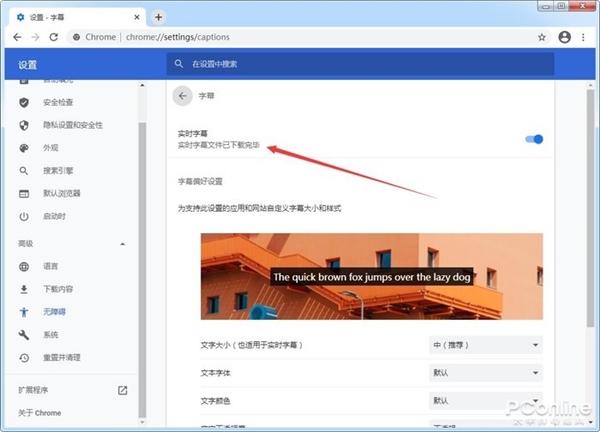Click the main page scrollbar thumb
This screenshot has height=432, width=600.
pyautogui.click(x=590, y=209)
